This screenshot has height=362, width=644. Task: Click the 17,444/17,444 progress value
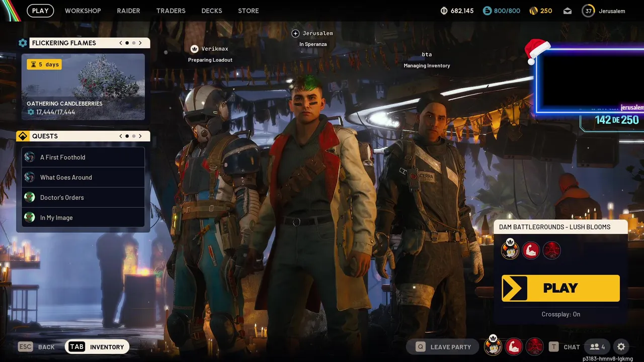(x=55, y=112)
